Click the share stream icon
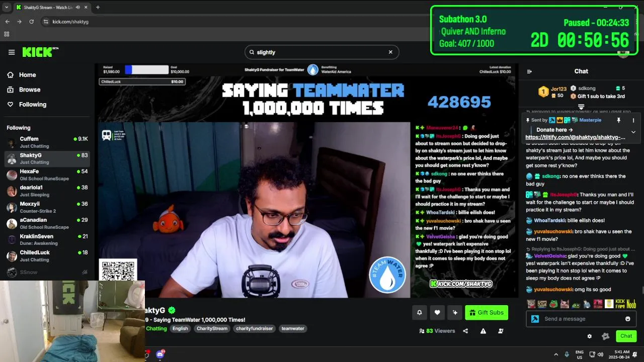Screen dimensions: 644x362 click(465, 331)
